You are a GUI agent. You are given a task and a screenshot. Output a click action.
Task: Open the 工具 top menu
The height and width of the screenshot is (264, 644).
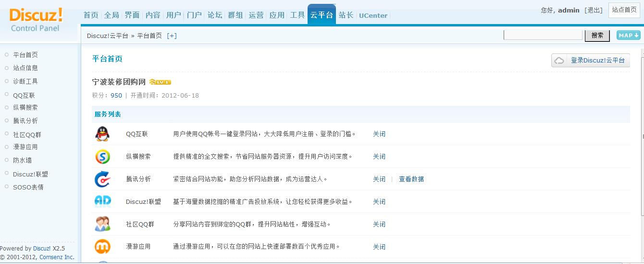pos(297,15)
